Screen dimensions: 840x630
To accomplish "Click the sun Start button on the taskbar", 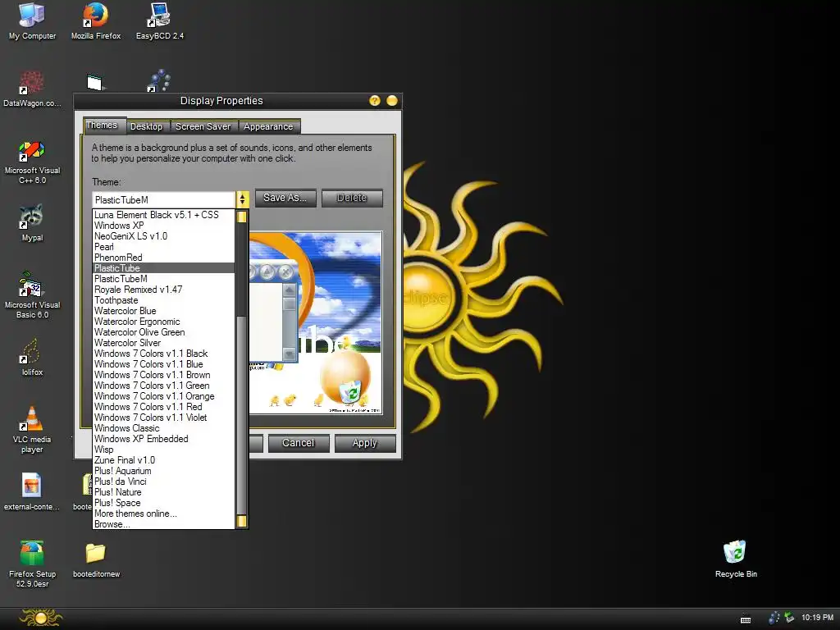I will pos(41,619).
